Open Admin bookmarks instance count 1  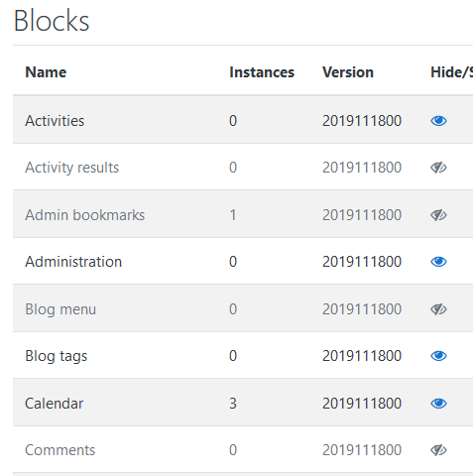[x=233, y=215]
